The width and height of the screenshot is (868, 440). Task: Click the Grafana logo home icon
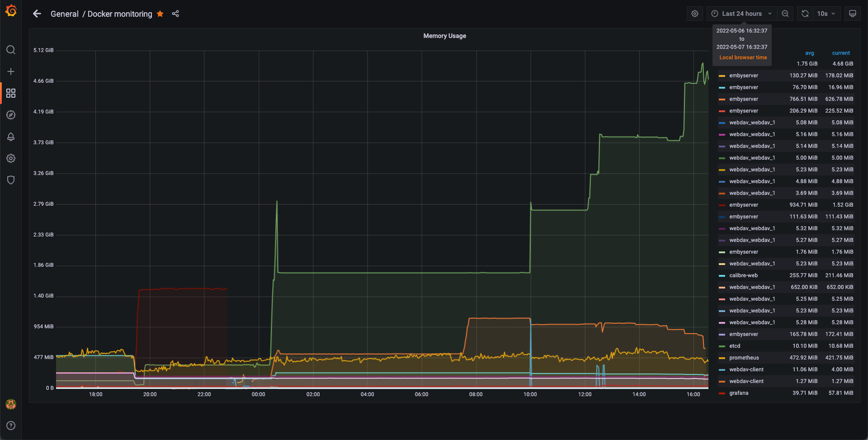click(11, 11)
